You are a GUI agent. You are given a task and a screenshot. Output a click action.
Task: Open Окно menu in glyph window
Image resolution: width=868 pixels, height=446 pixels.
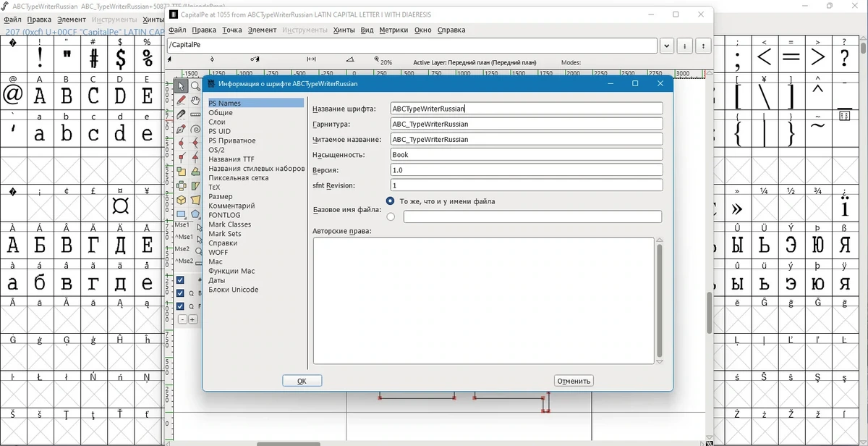click(x=423, y=30)
